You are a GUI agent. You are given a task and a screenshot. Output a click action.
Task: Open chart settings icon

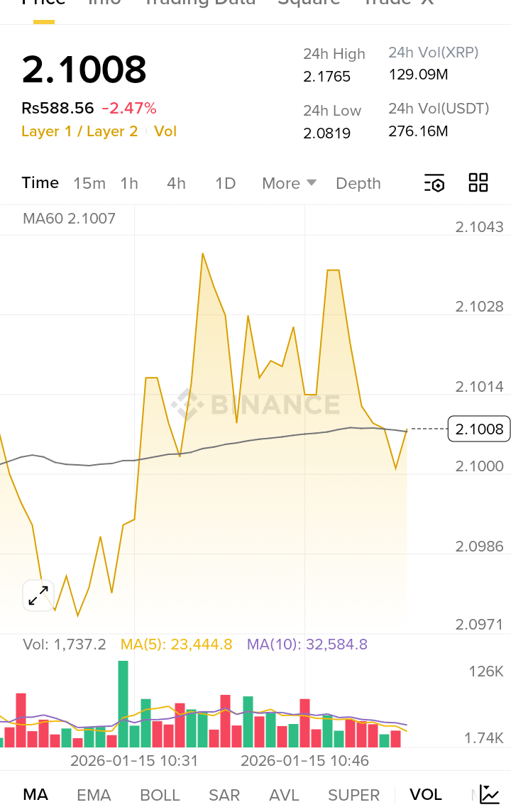tap(434, 183)
